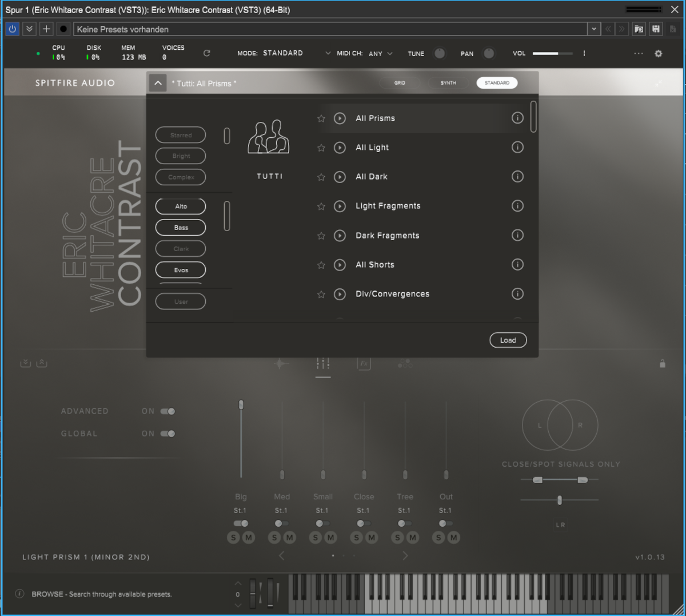
Task: Click the Load button
Action: [508, 340]
